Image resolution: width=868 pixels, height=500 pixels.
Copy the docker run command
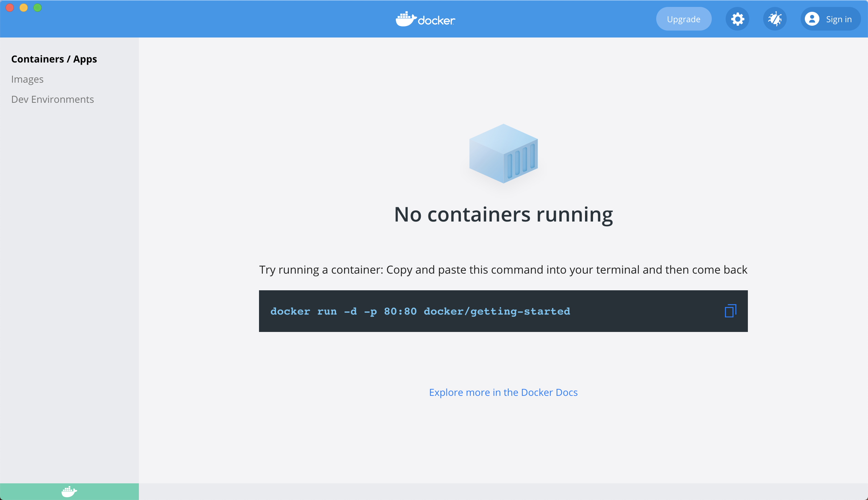tap(730, 311)
